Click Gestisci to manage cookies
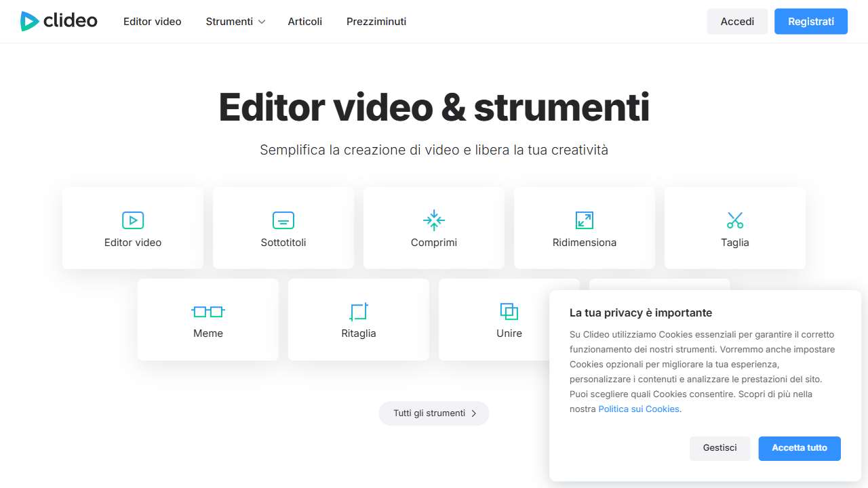Image resolution: width=868 pixels, height=488 pixels. coord(719,448)
